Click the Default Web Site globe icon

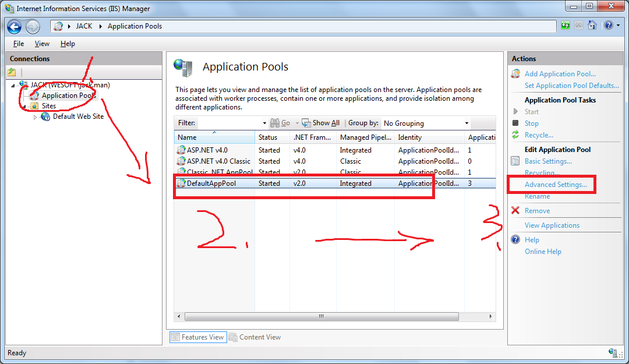(46, 117)
